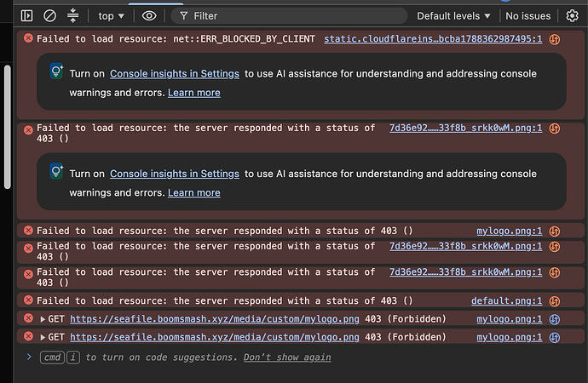
Task: Open Console insights in Settings link in first banner
Action: tap(175, 74)
